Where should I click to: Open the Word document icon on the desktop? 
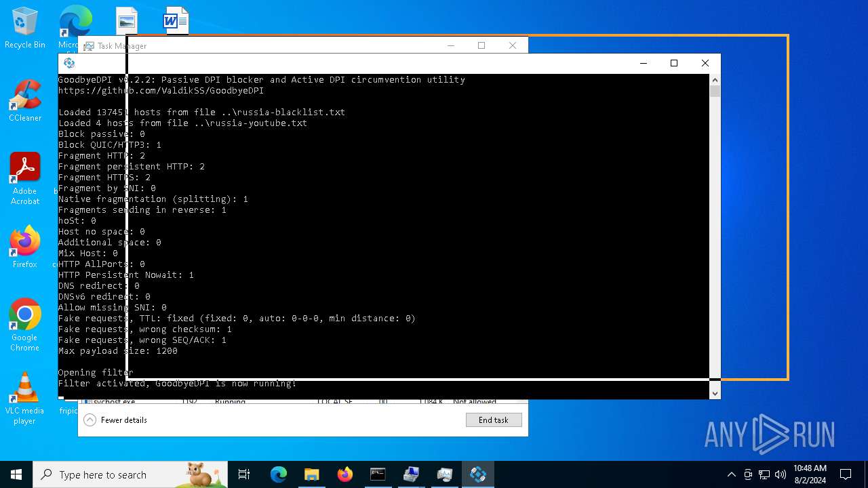coord(176,20)
